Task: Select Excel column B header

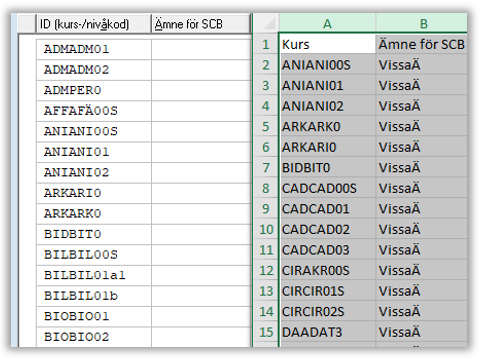Action: point(422,23)
